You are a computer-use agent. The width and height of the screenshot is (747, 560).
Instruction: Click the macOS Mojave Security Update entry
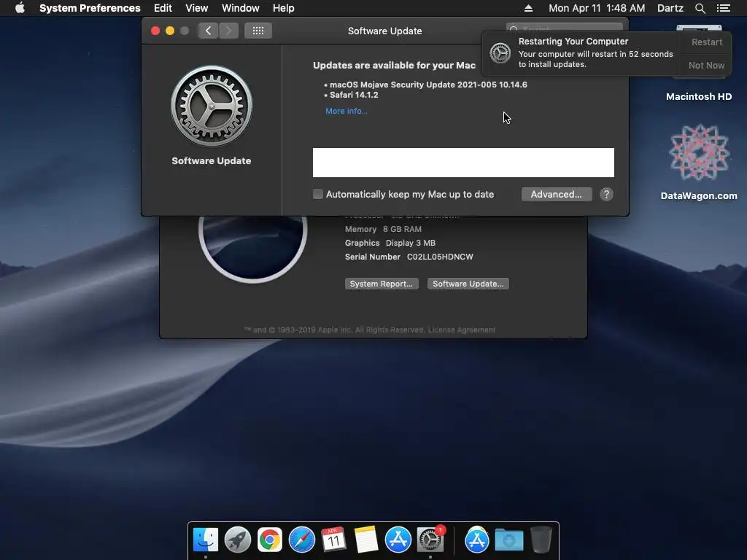[428, 85]
